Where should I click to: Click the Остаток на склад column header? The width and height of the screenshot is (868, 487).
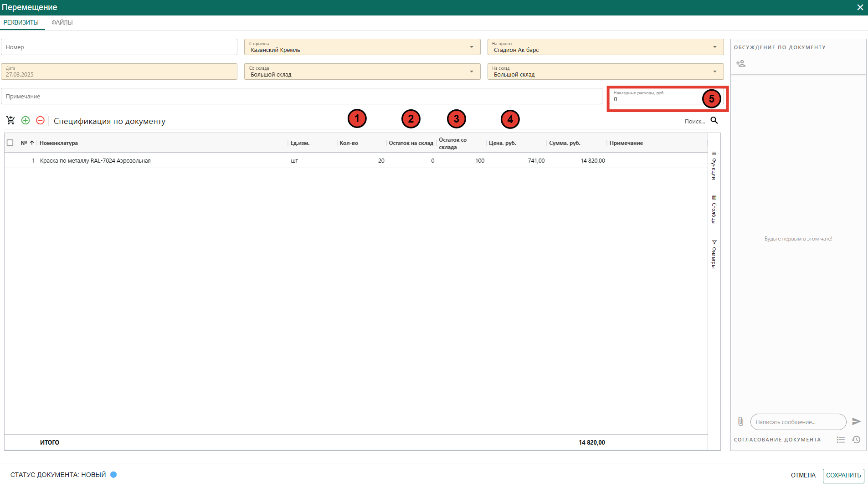[411, 143]
